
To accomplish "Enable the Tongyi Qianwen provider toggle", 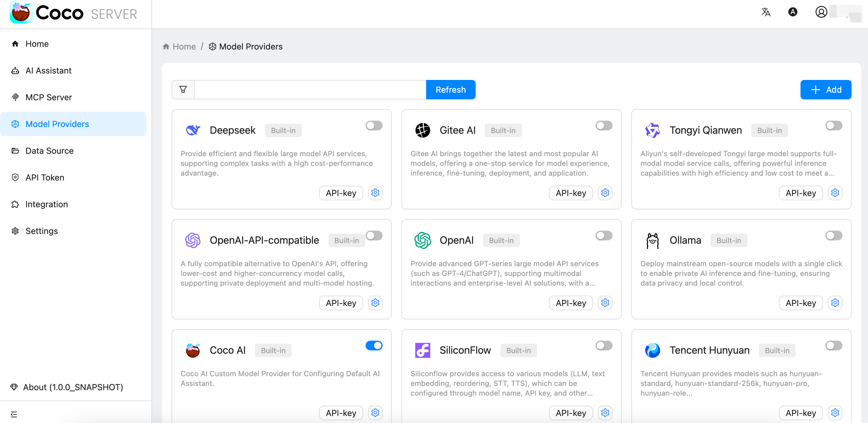I will (x=834, y=125).
